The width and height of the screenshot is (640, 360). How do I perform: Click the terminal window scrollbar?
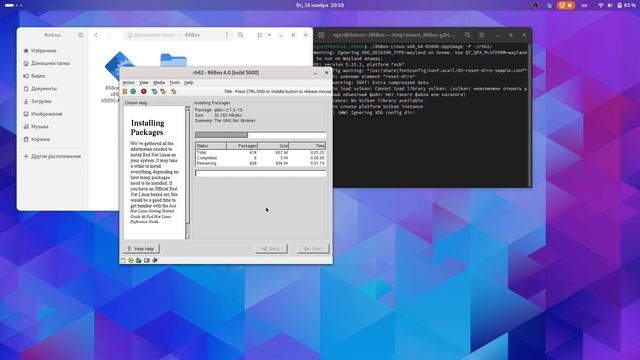click(530, 115)
